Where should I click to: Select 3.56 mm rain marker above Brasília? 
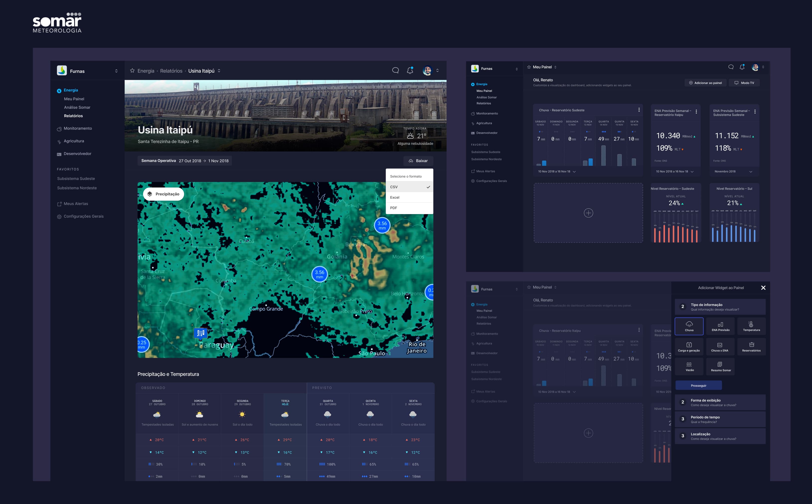point(382,226)
